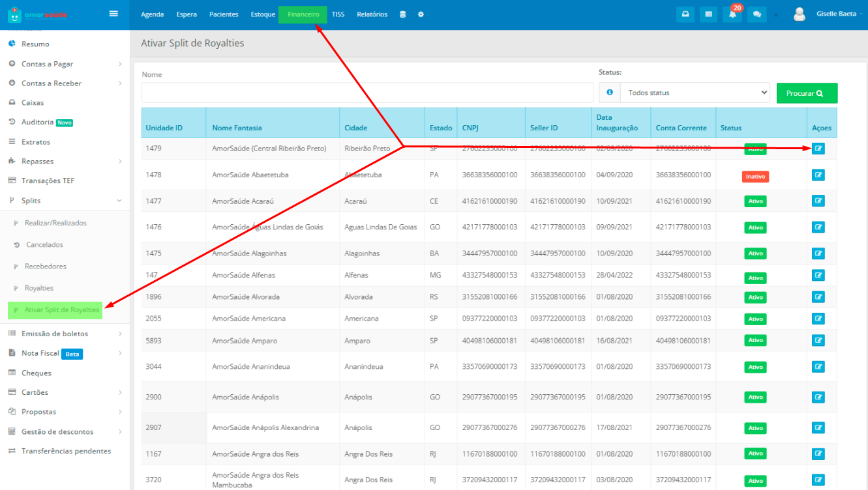Edit AmorSaúde Anápolis row action
This screenshot has width=868, height=490.
818,397
